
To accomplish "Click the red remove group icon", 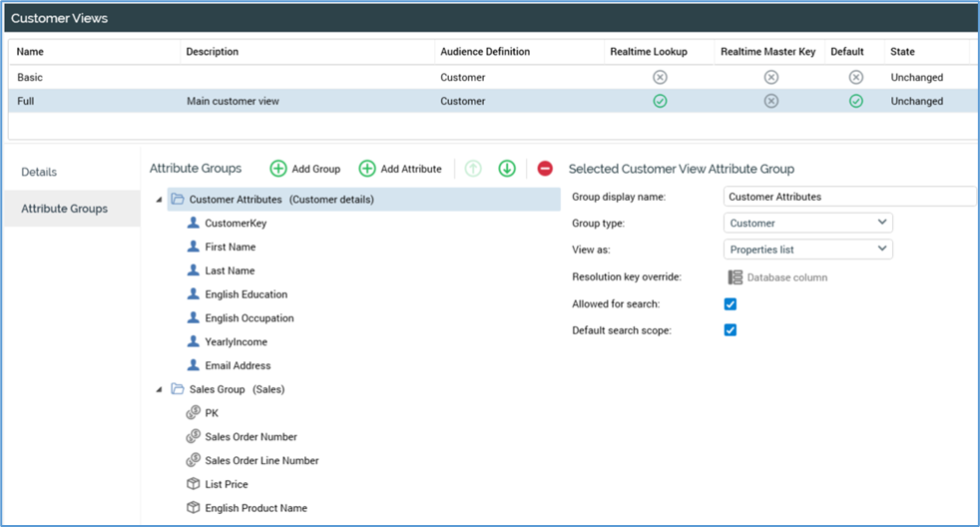I will click(545, 169).
